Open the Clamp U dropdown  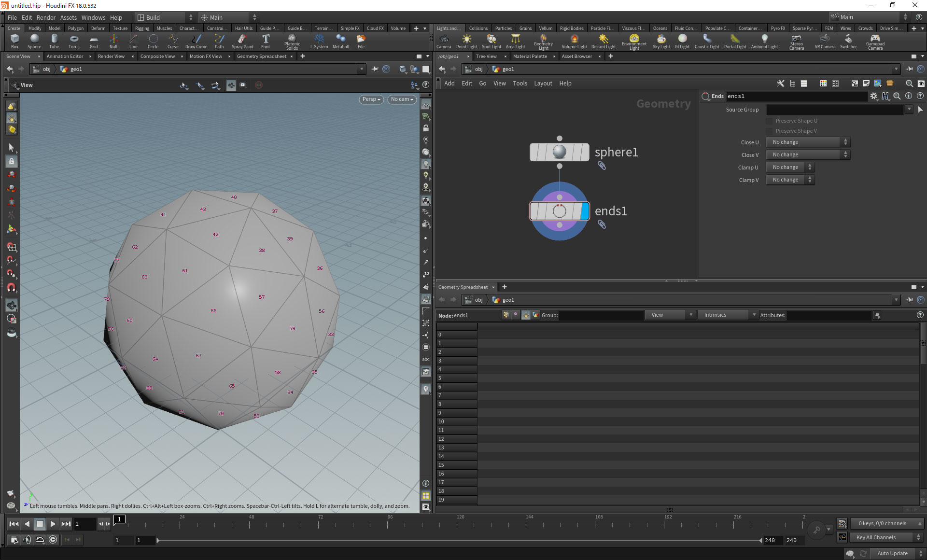pos(790,167)
